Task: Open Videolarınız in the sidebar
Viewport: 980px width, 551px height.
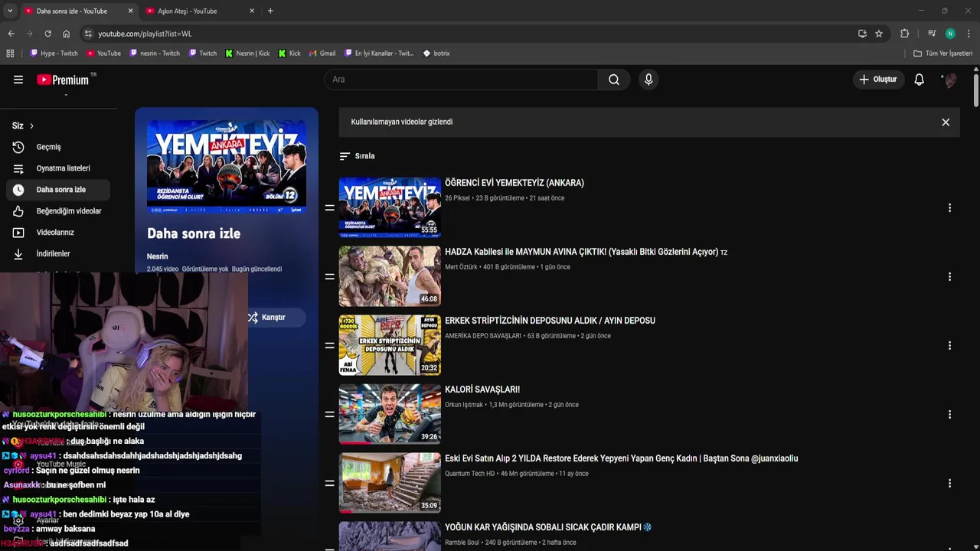Action: click(58, 233)
